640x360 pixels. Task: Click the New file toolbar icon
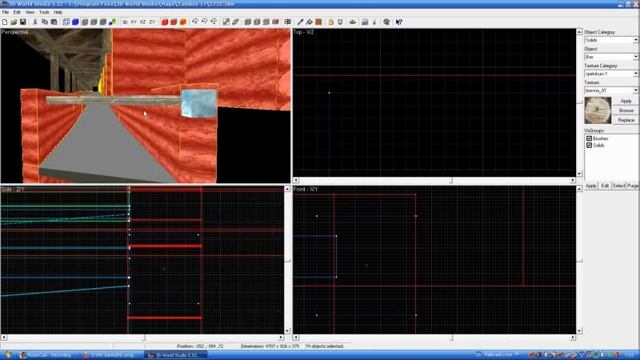click(5, 22)
